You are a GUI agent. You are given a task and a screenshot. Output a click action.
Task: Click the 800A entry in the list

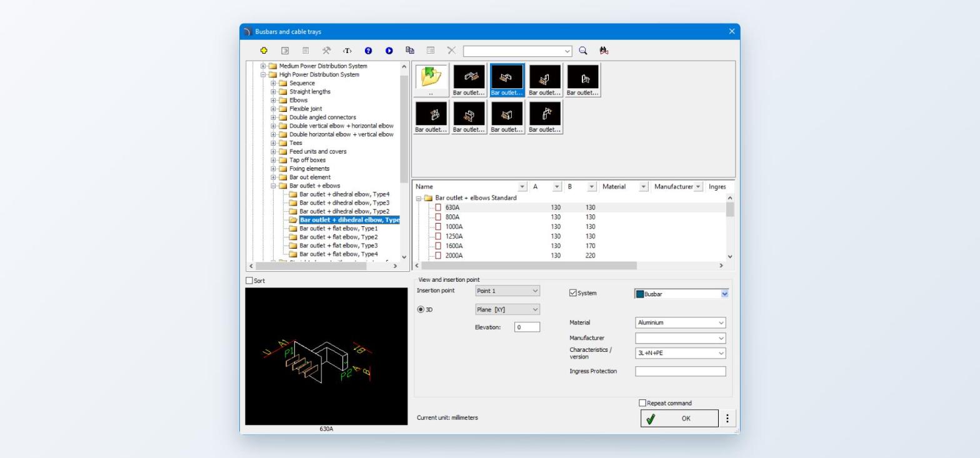[x=452, y=217]
